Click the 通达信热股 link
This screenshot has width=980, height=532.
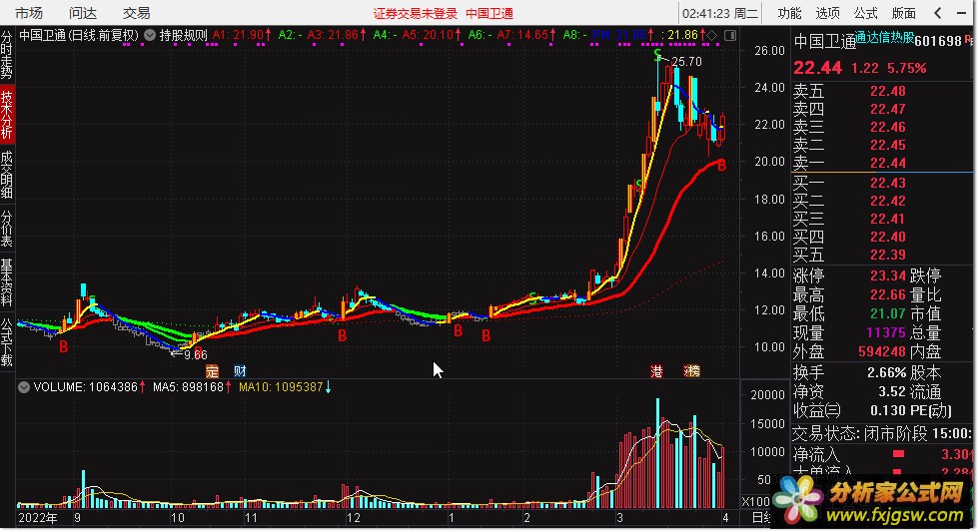tap(884, 38)
